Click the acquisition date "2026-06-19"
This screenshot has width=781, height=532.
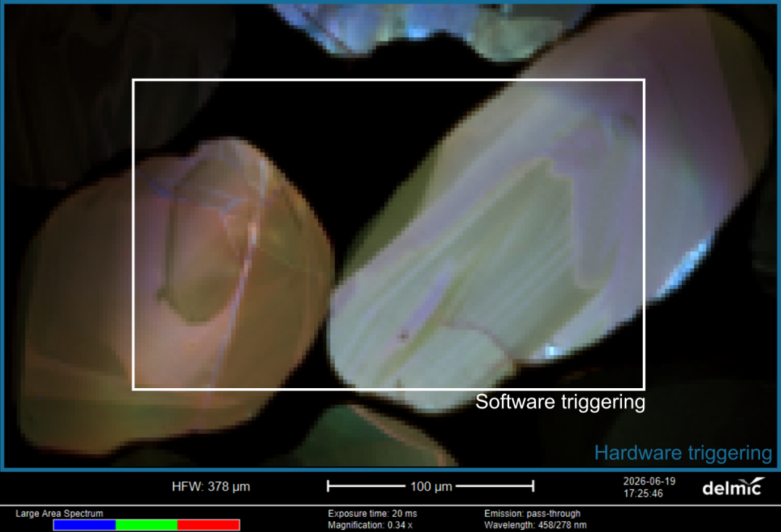[x=649, y=481]
